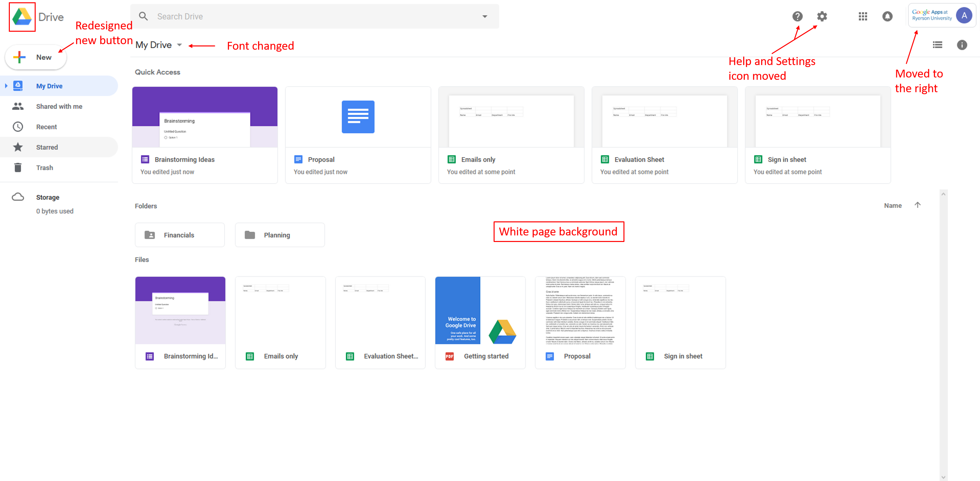Viewport: 980px width, 481px height.
Task: Click the New button
Action: tap(36, 58)
